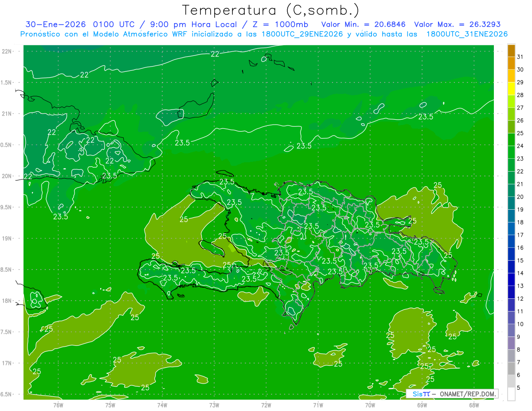Click the '70W' longitude axis label

click(x=370, y=405)
